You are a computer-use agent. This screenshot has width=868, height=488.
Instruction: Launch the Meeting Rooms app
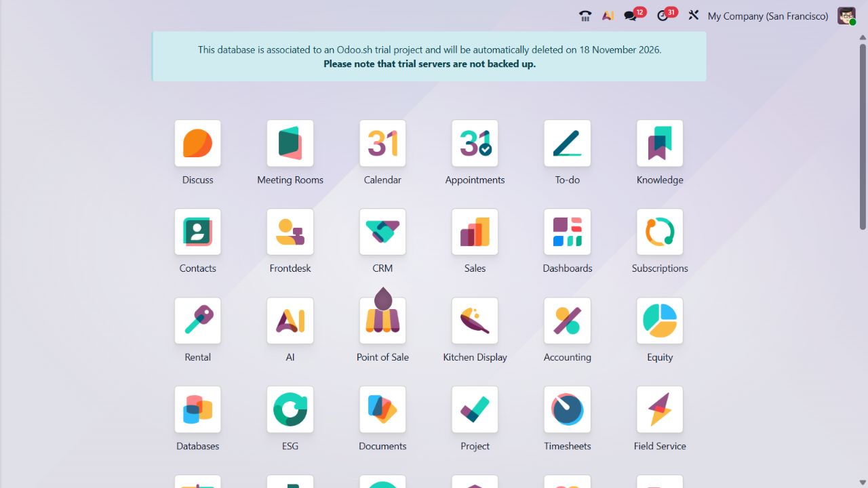[290, 143]
